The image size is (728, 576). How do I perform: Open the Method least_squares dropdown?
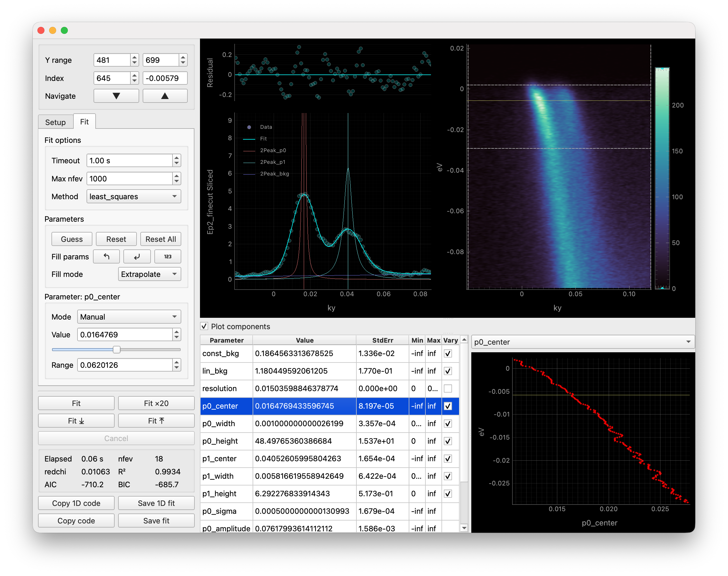pos(134,196)
